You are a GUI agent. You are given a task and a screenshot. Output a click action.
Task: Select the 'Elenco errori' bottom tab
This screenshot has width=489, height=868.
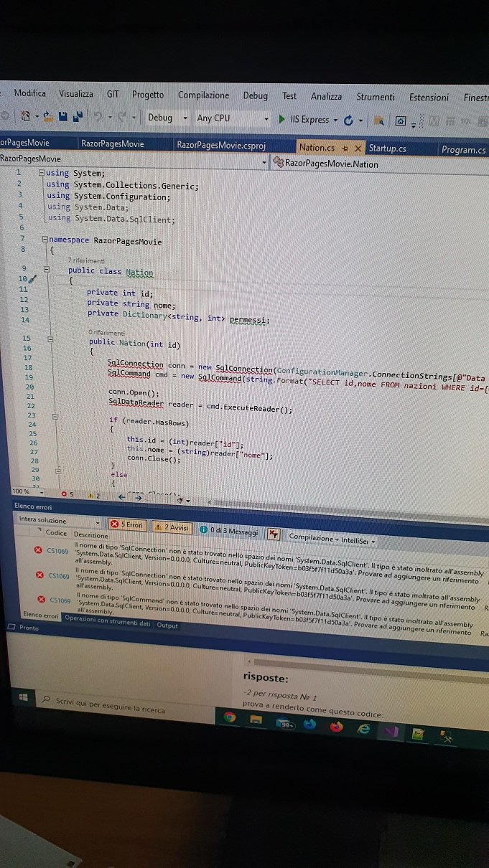41,615
